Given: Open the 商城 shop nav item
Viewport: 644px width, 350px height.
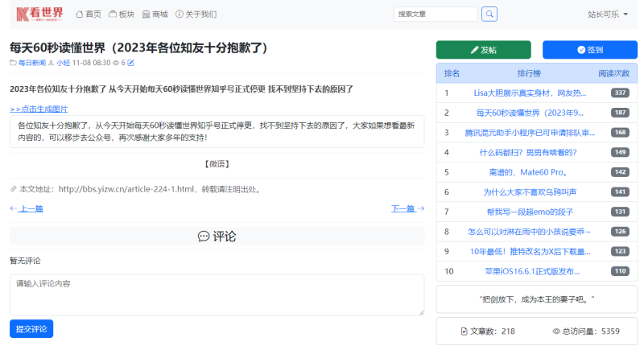Looking at the screenshot, I should click(155, 14).
